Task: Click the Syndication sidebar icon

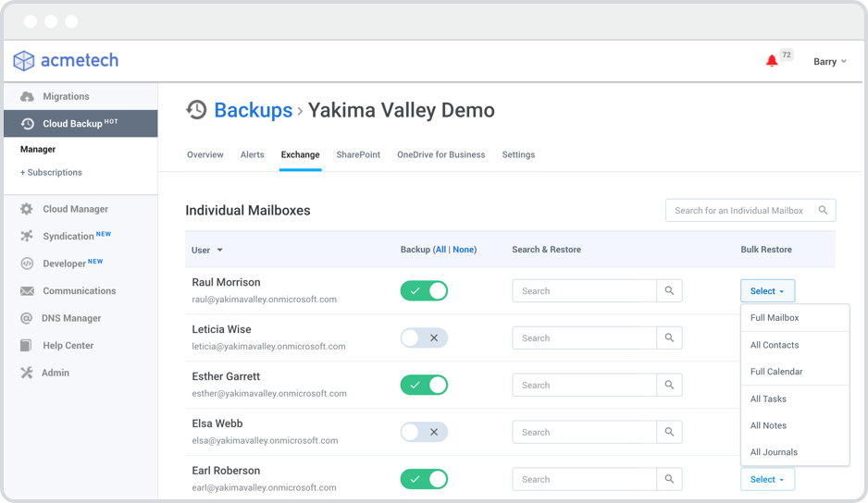Action: point(27,236)
